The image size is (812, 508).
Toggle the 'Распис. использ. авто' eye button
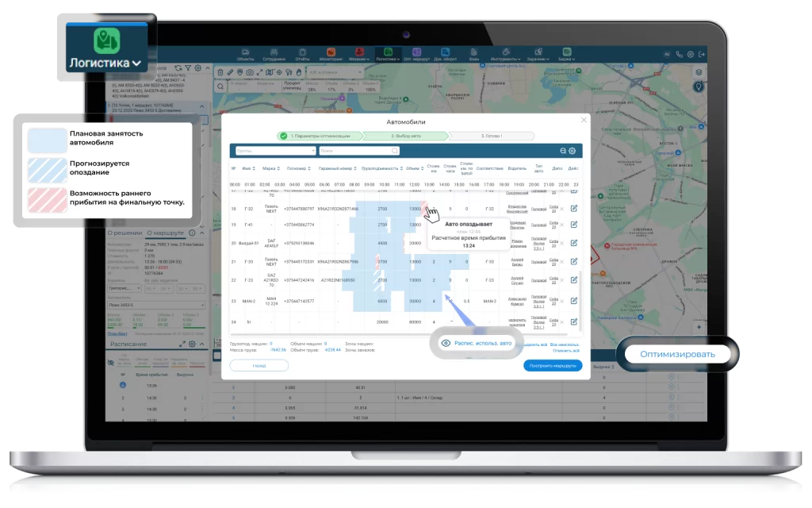click(x=477, y=343)
